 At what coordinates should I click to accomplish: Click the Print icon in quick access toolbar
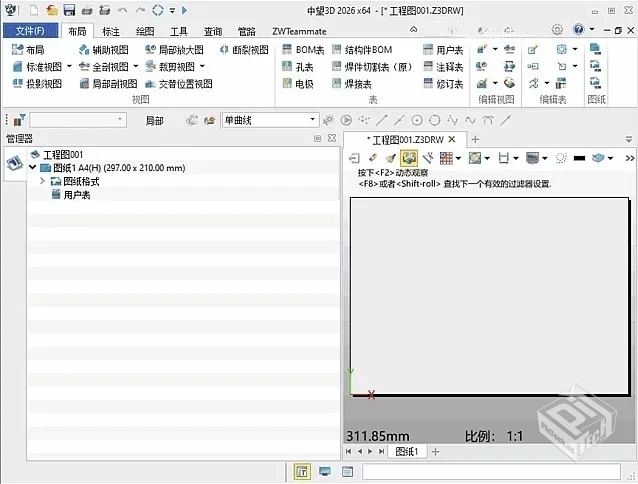click(x=87, y=10)
